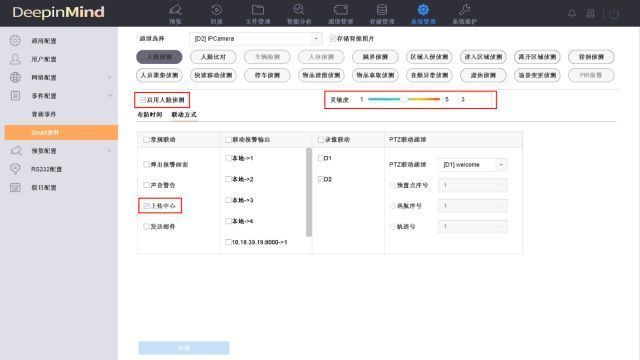Select the 轨迹号 radio button
Screen dimensions: 640x360
pos(393,227)
